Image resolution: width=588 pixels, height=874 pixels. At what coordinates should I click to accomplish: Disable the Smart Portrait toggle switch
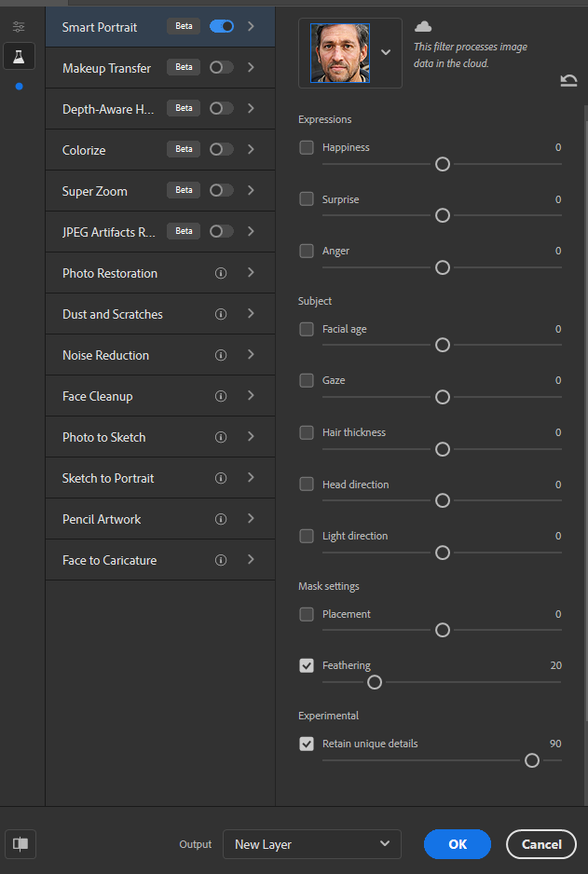coord(222,26)
